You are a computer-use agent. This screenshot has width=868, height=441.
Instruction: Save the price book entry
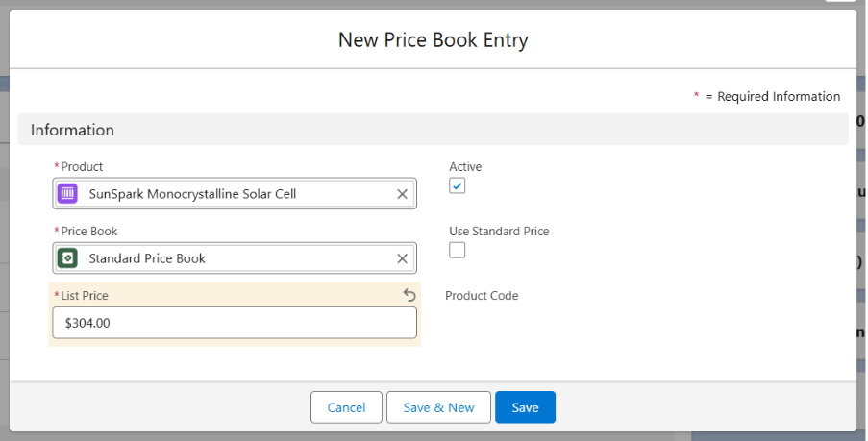(525, 407)
